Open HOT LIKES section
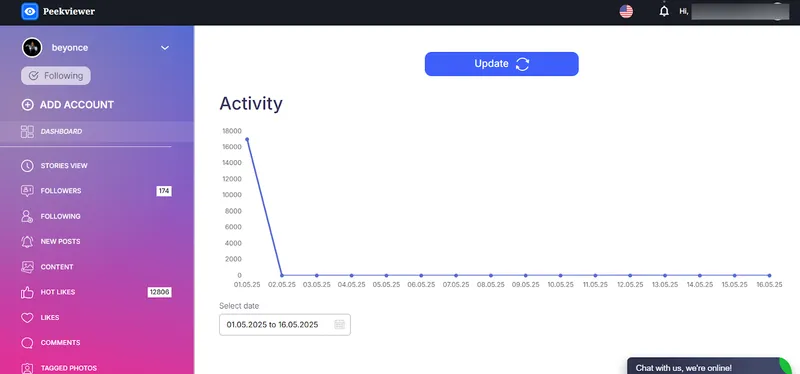800x374 pixels. (x=58, y=292)
